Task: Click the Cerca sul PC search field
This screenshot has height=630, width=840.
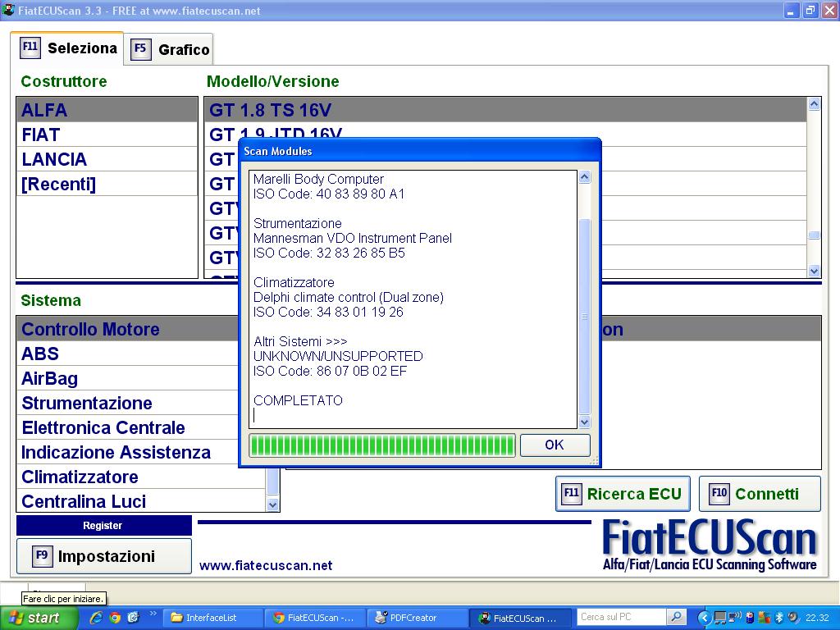Action: point(620,617)
